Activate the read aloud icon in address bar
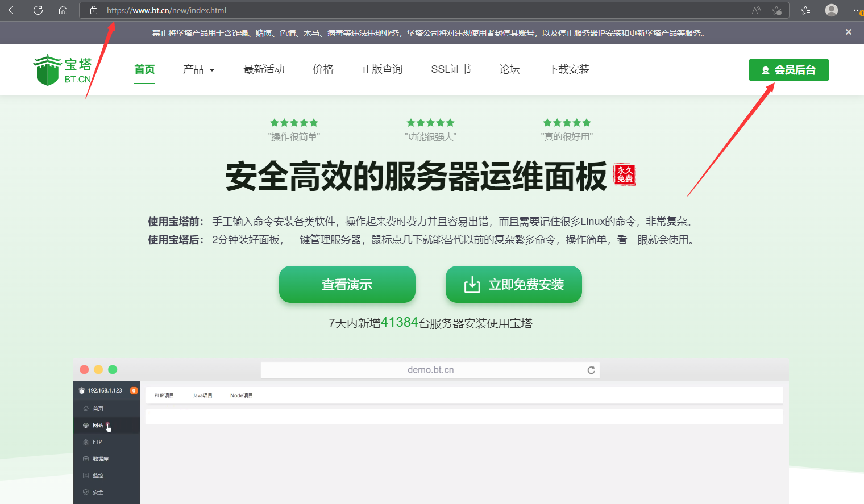This screenshot has height=504, width=864. click(756, 10)
